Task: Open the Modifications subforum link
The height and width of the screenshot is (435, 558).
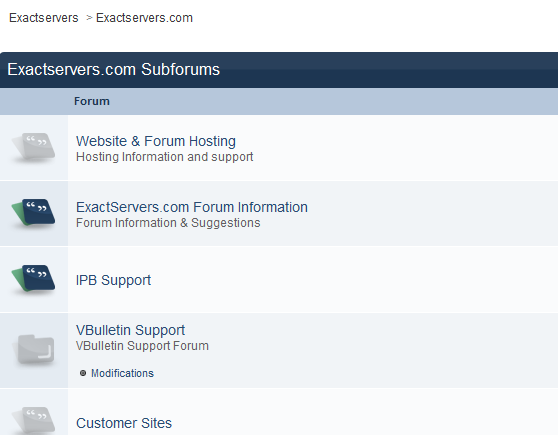Action: [122, 373]
